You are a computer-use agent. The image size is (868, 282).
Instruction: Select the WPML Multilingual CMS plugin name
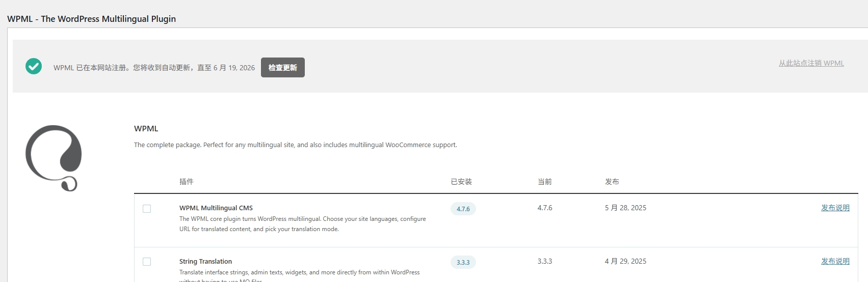pyautogui.click(x=216, y=208)
